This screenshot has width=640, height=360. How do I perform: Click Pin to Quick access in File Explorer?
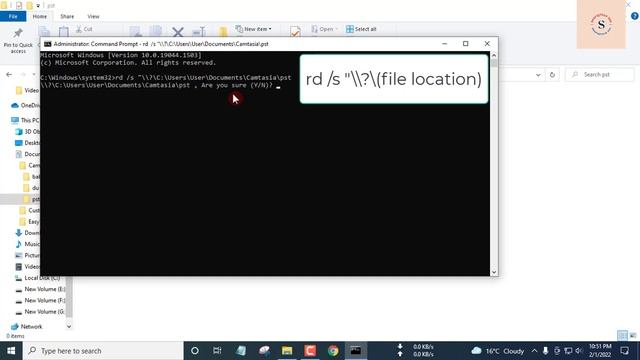pos(18,41)
